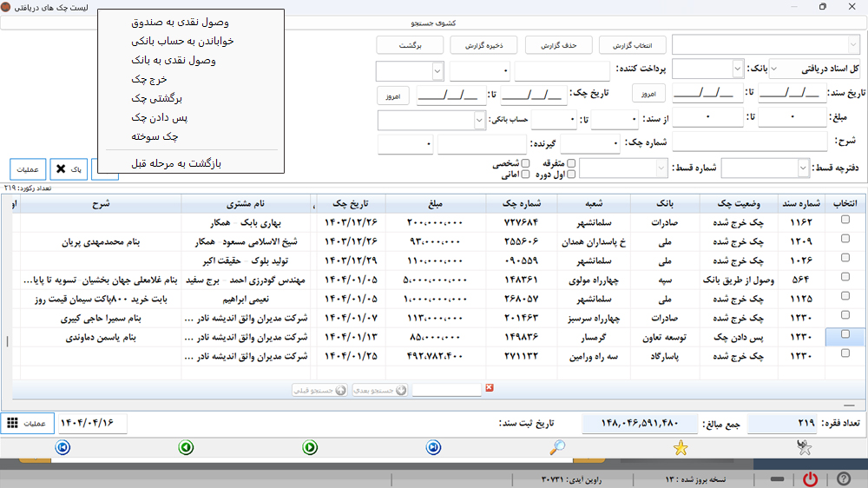Image resolution: width=868 pixels, height=488 pixels.
Task: Open the بانک dropdown
Action: coord(738,69)
